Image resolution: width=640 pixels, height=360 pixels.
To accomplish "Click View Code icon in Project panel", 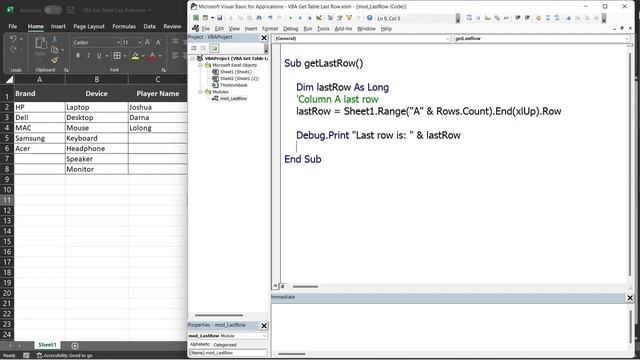I will [x=194, y=48].
